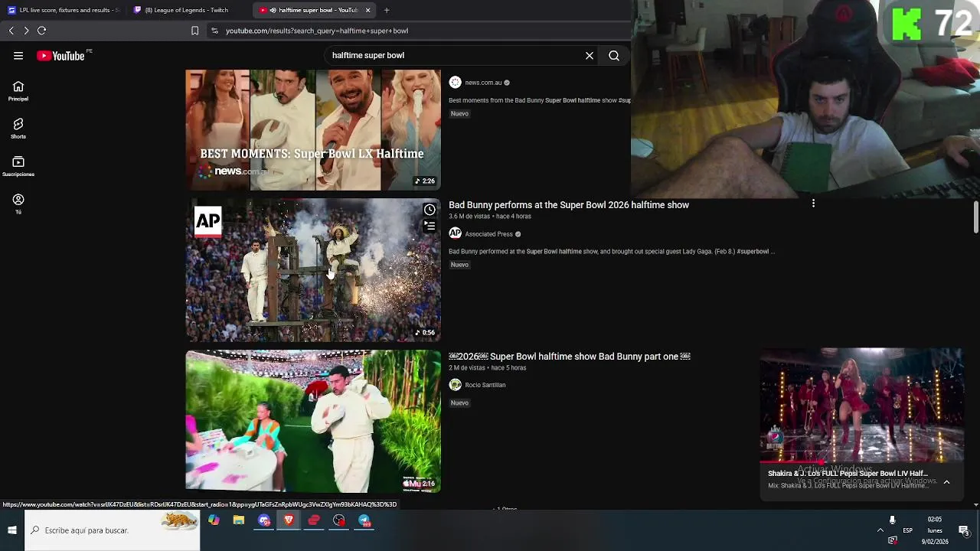Open the YouTube hamburger guide menu
Screen dimensions: 980x551
point(18,56)
